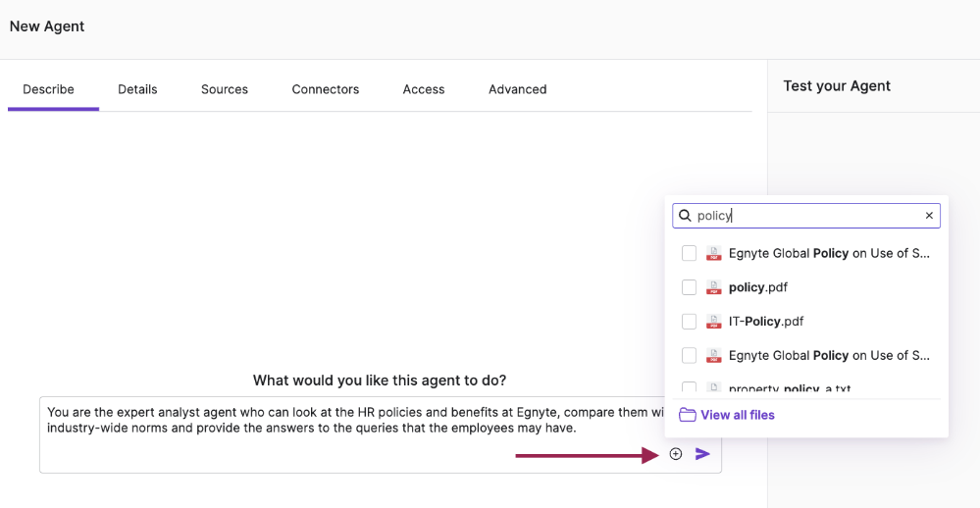Select IT-Policy.pdf file name

click(x=766, y=322)
